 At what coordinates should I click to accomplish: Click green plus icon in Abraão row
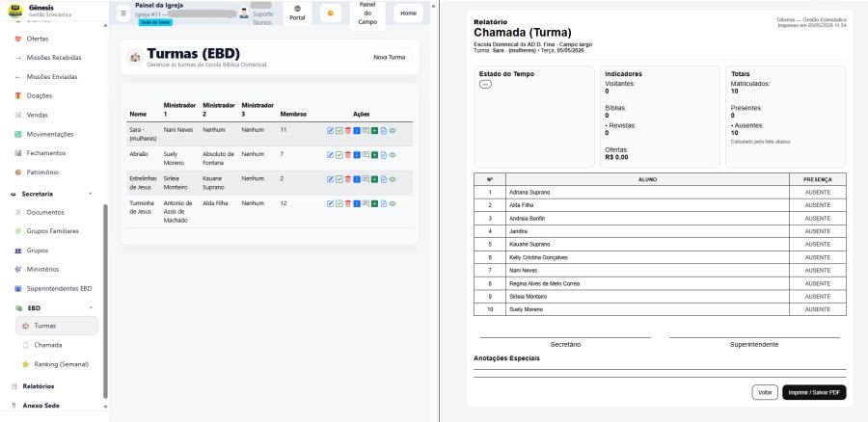coord(375,155)
